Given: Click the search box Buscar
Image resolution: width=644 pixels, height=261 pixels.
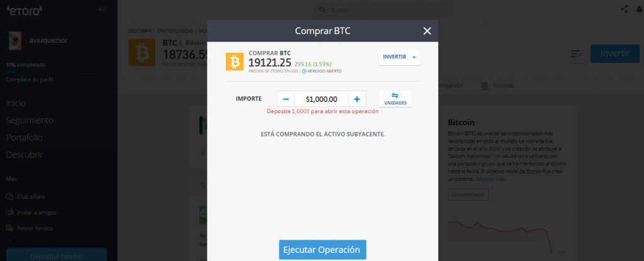Looking at the screenshot, I should coord(382,10).
